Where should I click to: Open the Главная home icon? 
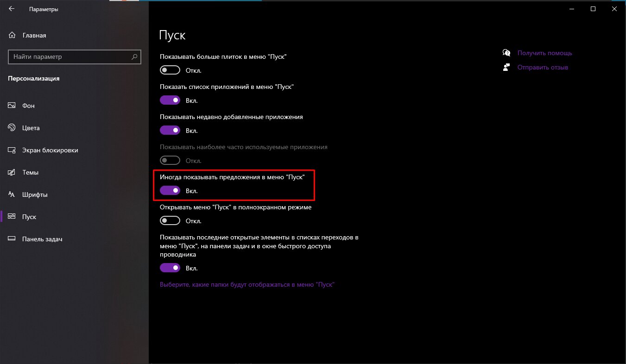(12, 35)
